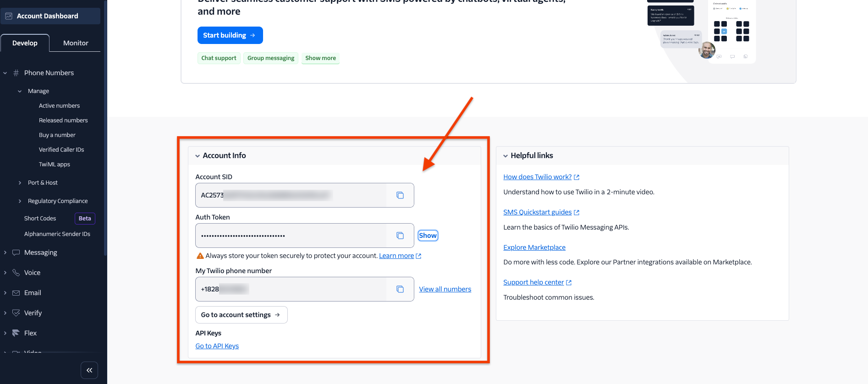The height and width of the screenshot is (384, 868).
Task: Switch to the Monitor tab
Action: point(76,43)
